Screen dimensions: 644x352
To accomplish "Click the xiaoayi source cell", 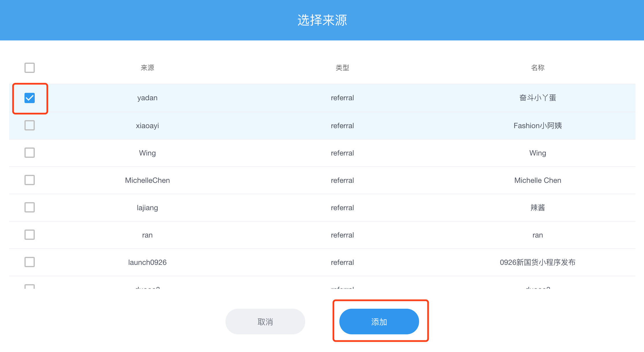I will [x=147, y=126].
